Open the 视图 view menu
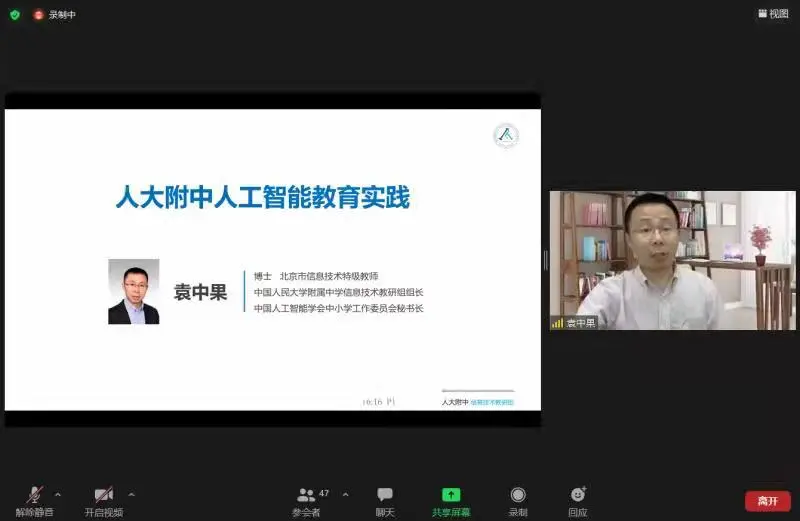Screen dimensions: 800x521 pos(773,14)
